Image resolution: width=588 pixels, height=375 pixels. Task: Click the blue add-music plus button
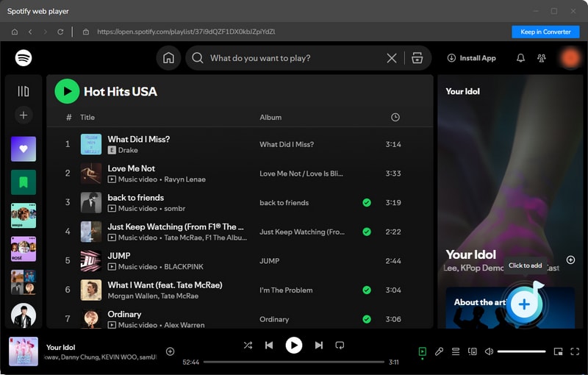tap(524, 304)
